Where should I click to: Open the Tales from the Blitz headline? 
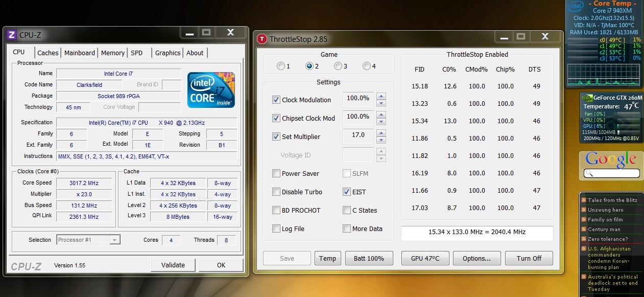(x=612, y=200)
